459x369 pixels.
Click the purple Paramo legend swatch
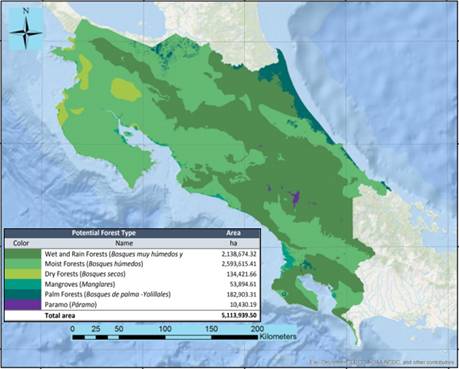coord(23,305)
